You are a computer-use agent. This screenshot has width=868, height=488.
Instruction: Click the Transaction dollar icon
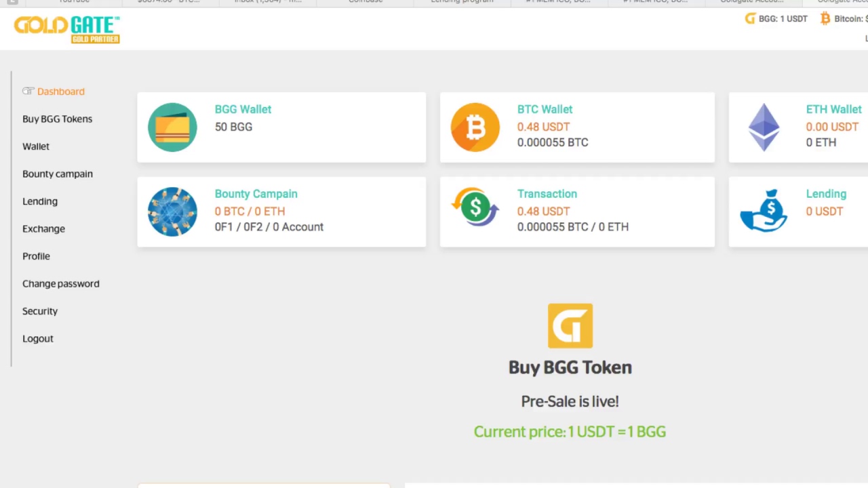click(x=475, y=207)
